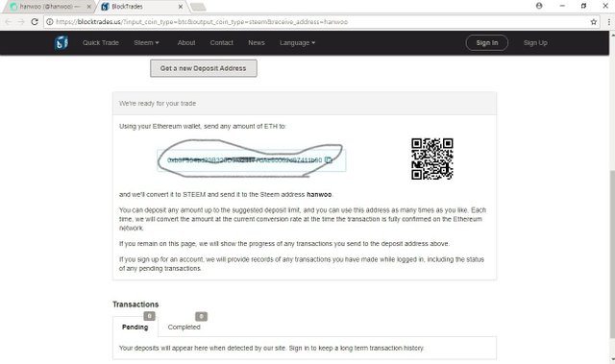Click 'Using your Ethereum wallet' instruction text

tap(203, 127)
